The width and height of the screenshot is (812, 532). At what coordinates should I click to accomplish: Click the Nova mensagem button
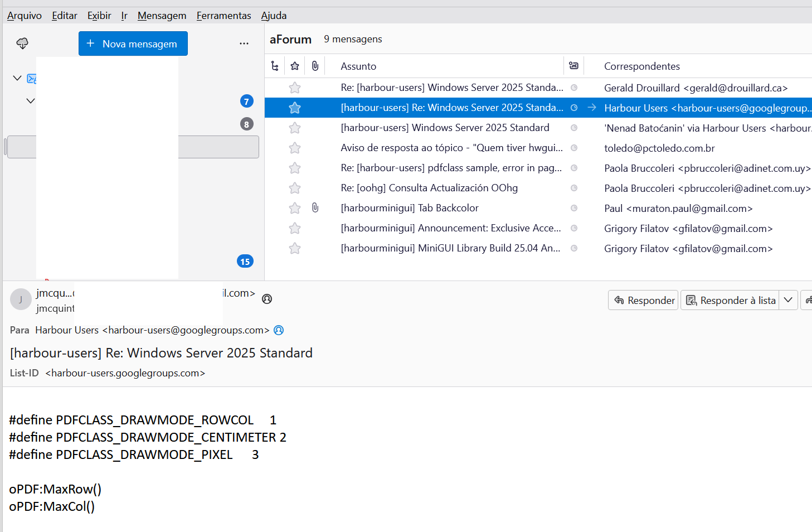[x=133, y=43]
